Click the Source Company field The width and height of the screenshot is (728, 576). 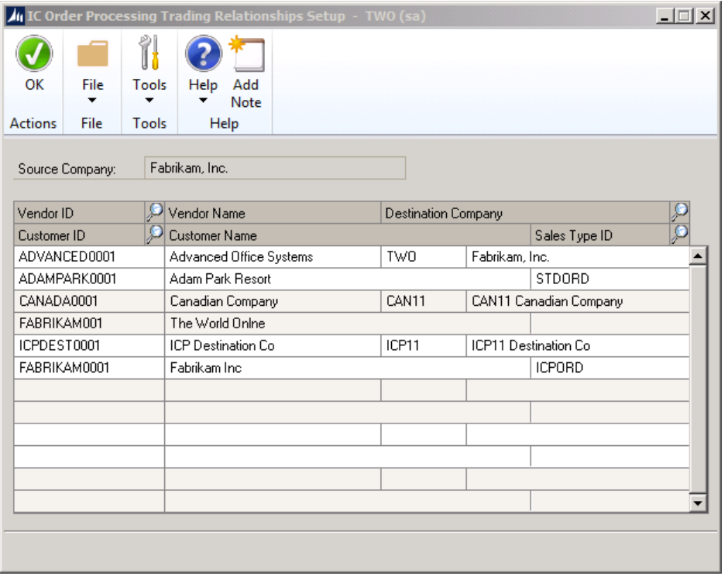(x=275, y=168)
